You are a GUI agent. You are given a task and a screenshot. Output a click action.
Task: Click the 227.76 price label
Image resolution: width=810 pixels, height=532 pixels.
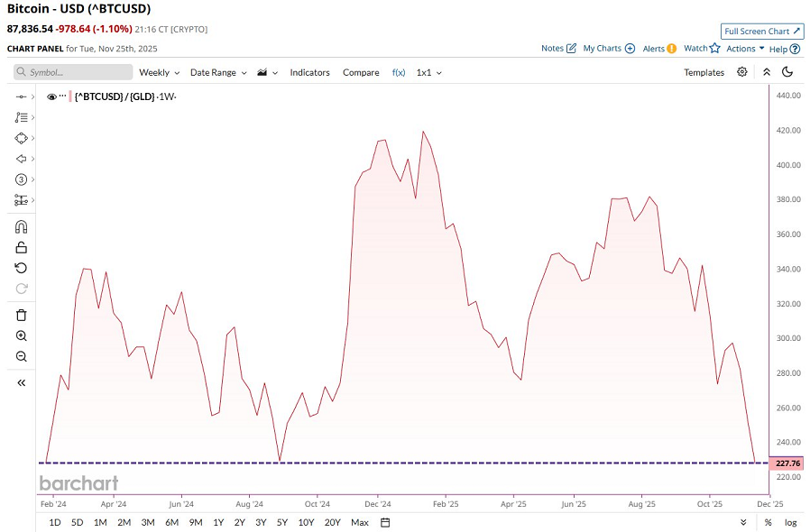point(787,463)
